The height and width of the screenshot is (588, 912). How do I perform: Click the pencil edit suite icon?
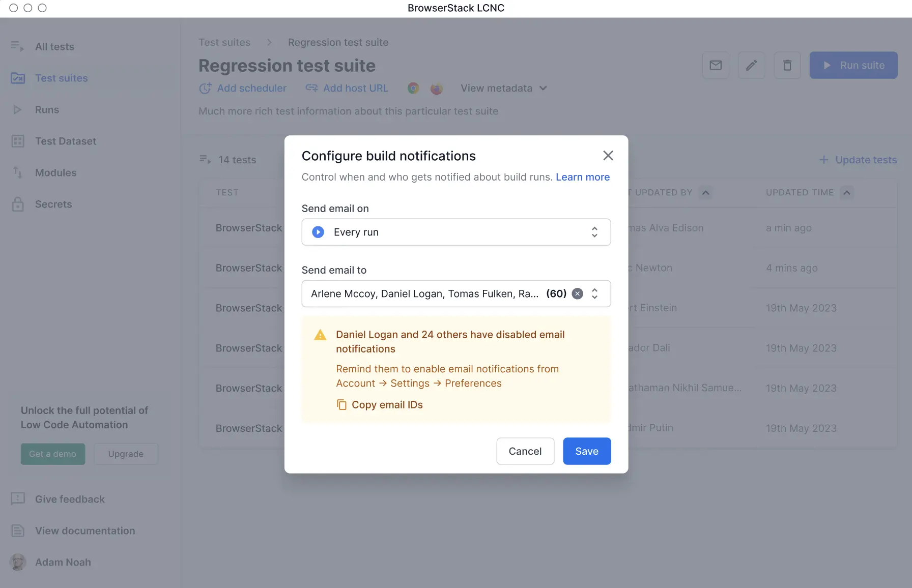click(751, 65)
